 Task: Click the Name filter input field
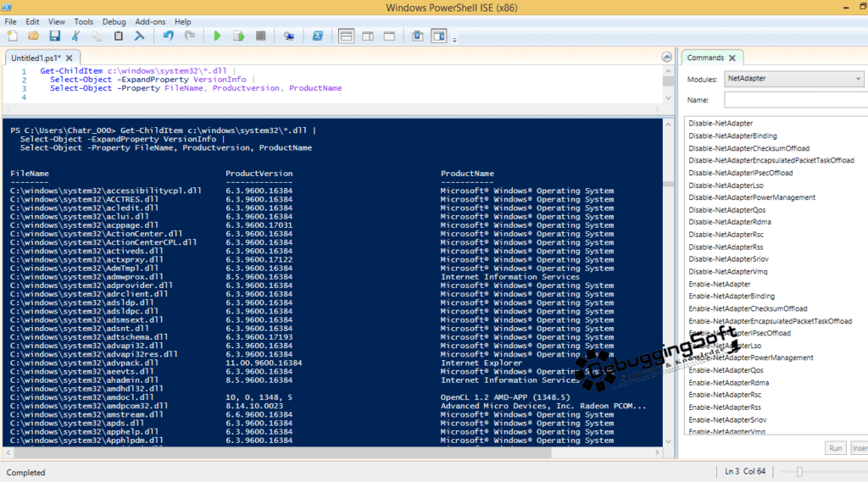point(796,100)
